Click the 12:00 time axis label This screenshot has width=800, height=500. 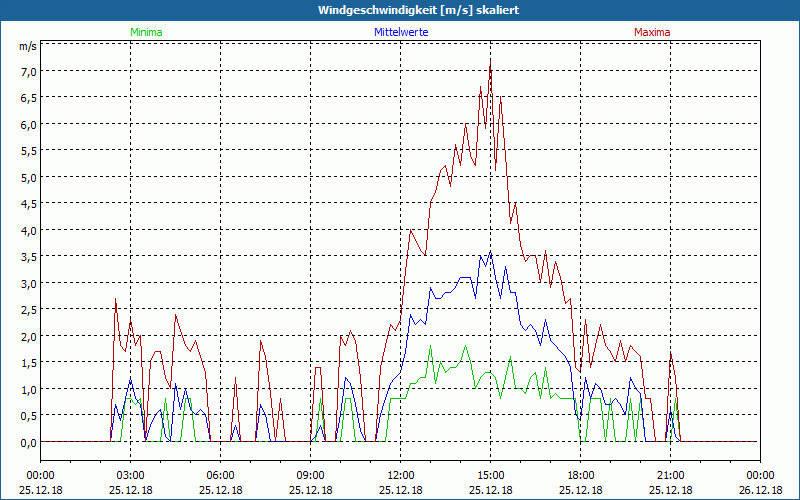pyautogui.click(x=400, y=475)
